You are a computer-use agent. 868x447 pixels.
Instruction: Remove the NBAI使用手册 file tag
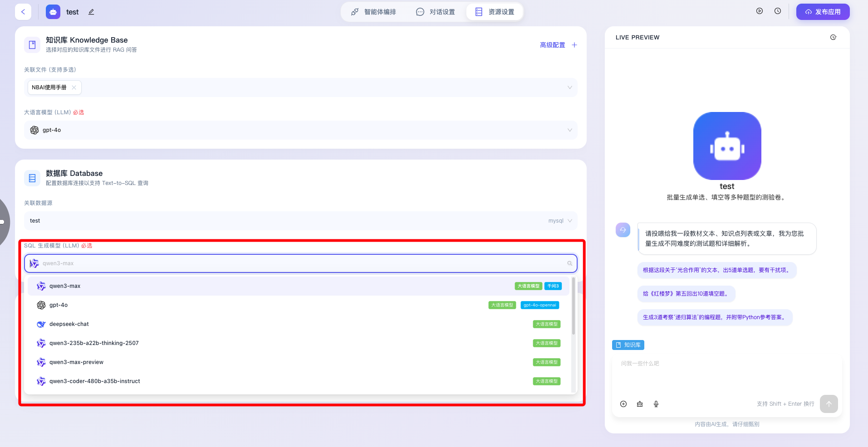[x=74, y=87]
